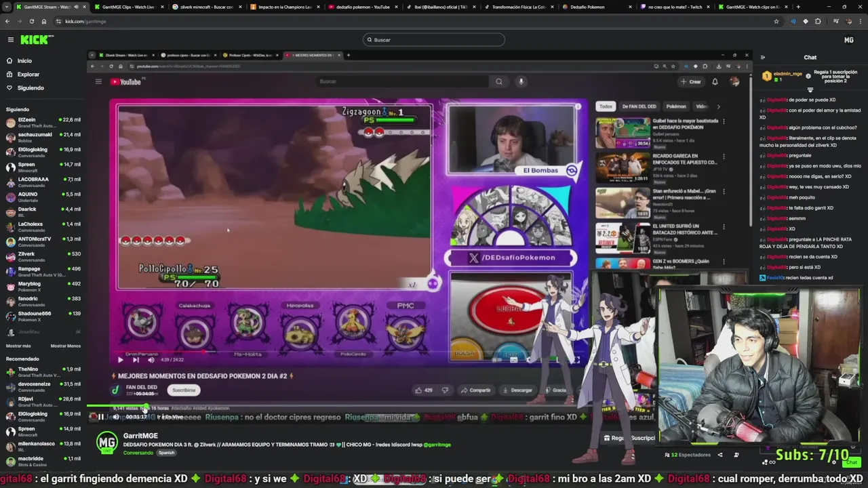Open the browser tab search dropdown

7,7
